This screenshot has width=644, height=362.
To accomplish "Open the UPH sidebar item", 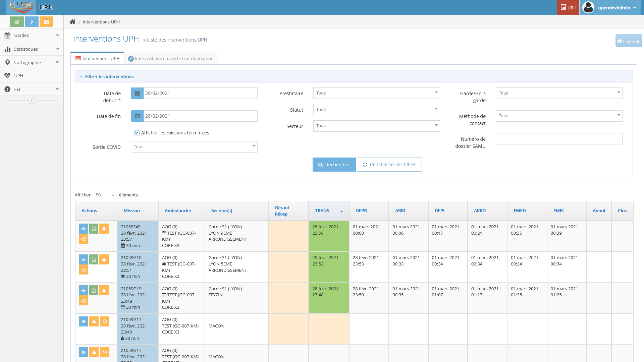I will [x=32, y=76].
